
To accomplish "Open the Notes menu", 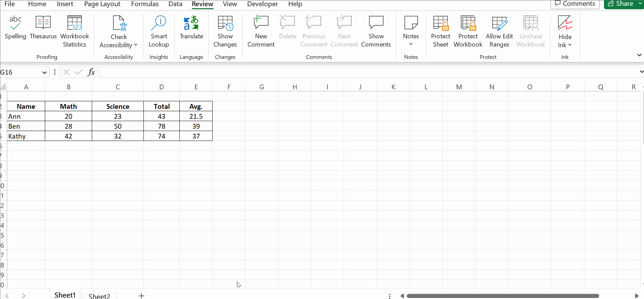I will (x=411, y=31).
